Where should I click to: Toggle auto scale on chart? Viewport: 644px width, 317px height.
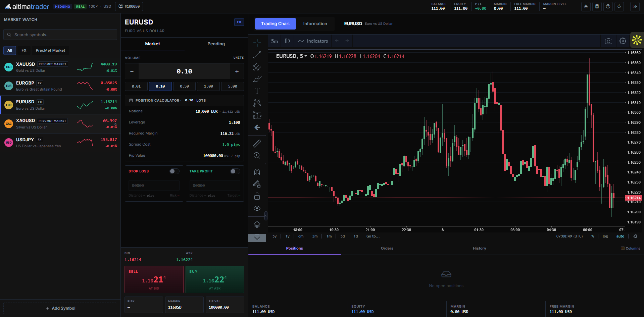(620, 236)
